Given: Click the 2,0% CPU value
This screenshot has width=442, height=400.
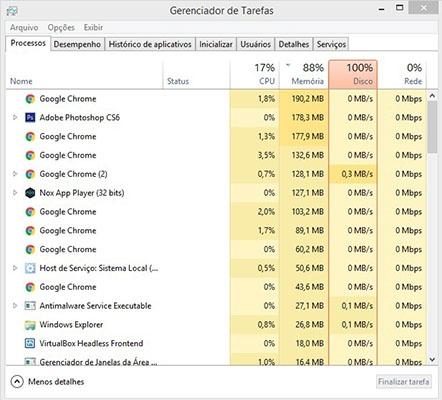Looking at the screenshot, I should (x=266, y=212).
